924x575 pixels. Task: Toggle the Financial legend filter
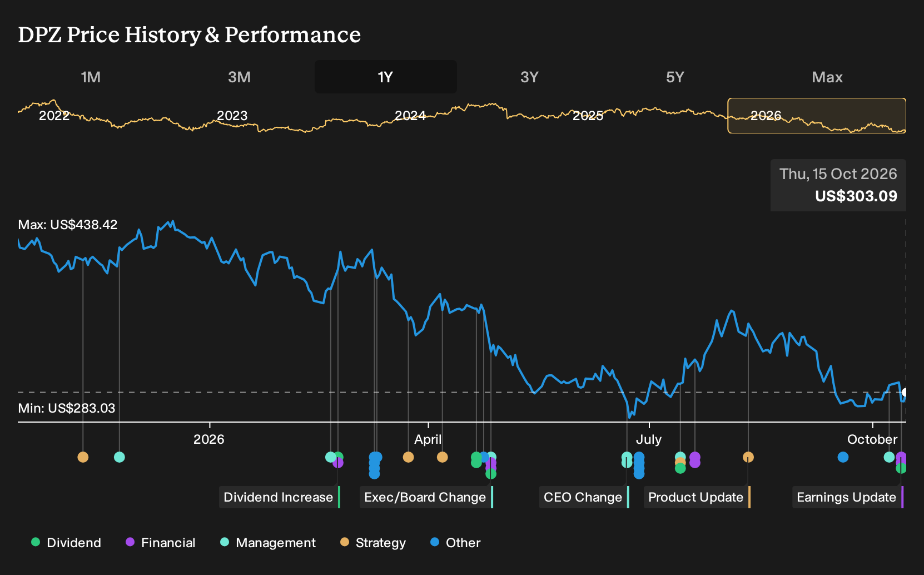point(161,543)
